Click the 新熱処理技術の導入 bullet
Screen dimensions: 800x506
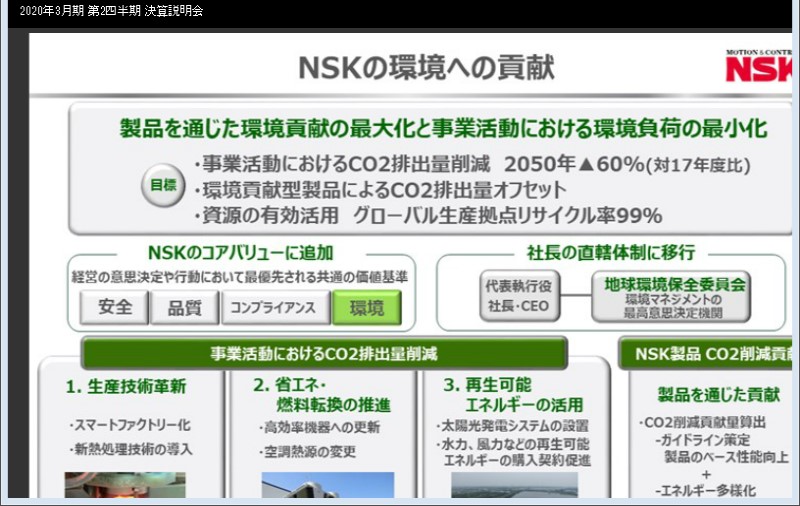[x=131, y=449]
